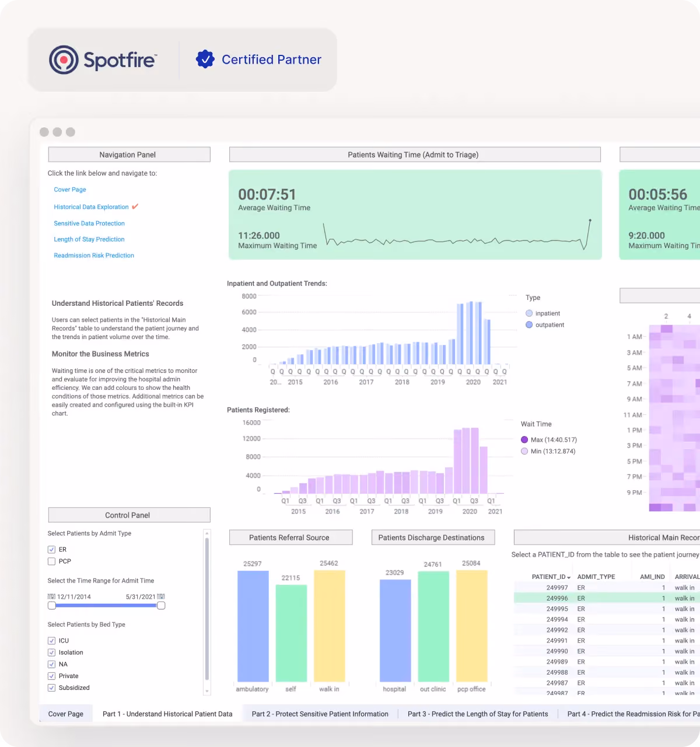700x747 pixels.
Task: Toggle the ICU bed type checkbox
Action: pos(51,641)
